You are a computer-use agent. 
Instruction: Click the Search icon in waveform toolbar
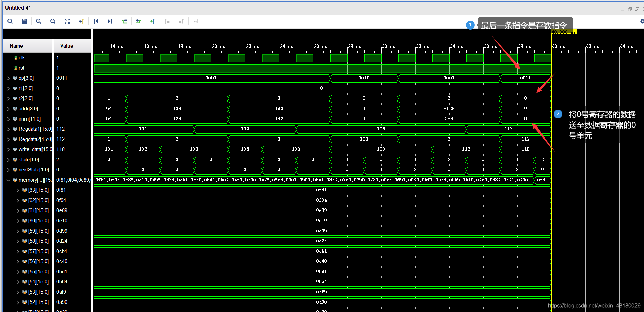pos(10,21)
